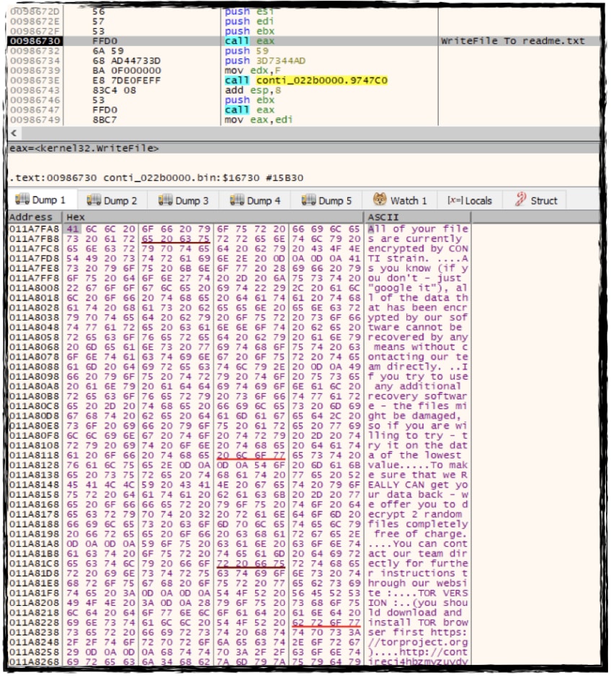Click the 'WriteFile To readme.txt' comment
Screen dimensions: 616x680
pyautogui.click(x=512, y=41)
